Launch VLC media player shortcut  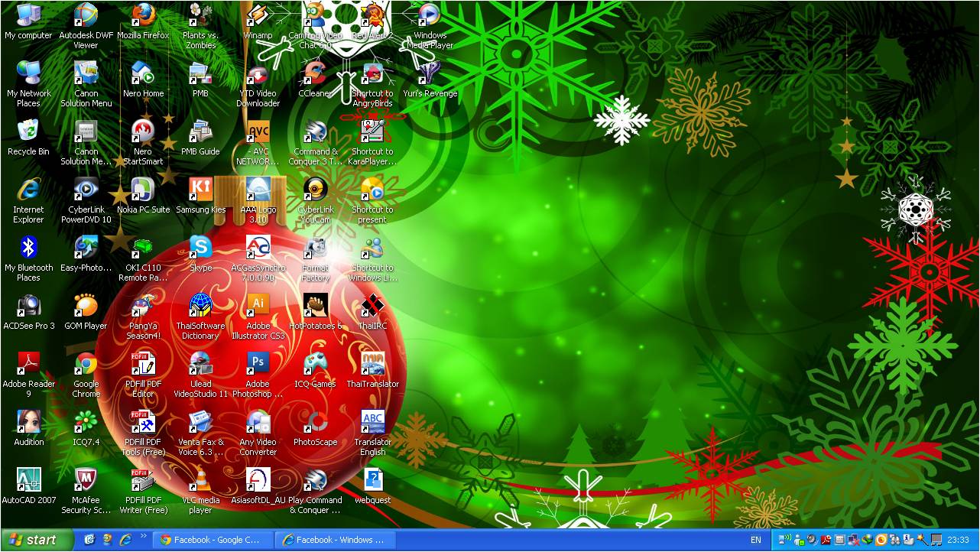tap(200, 491)
